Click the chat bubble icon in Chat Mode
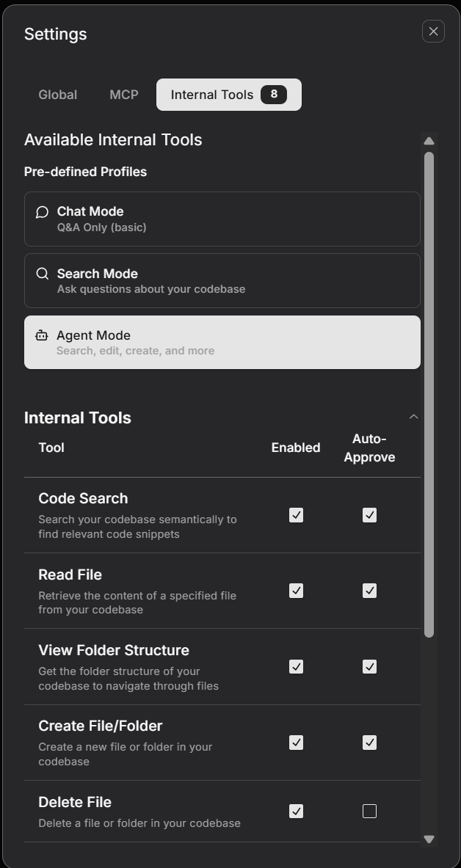This screenshot has width=461, height=868. pyautogui.click(x=42, y=212)
